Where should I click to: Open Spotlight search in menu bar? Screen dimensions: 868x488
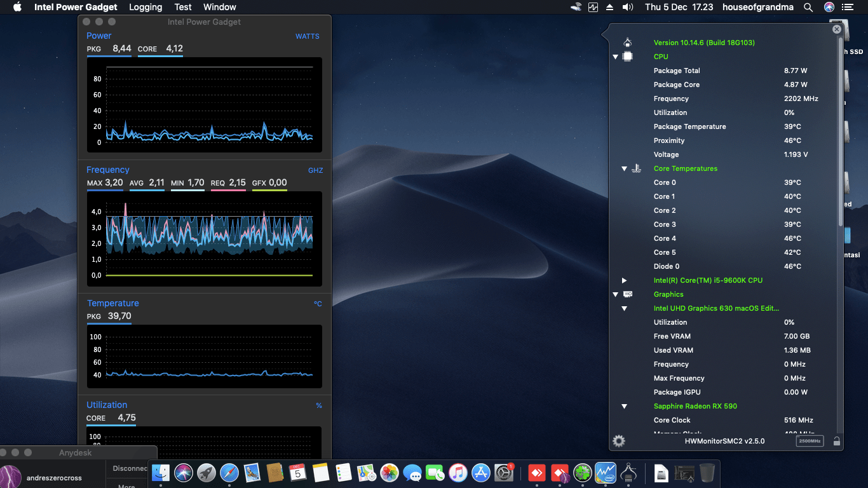[808, 7]
